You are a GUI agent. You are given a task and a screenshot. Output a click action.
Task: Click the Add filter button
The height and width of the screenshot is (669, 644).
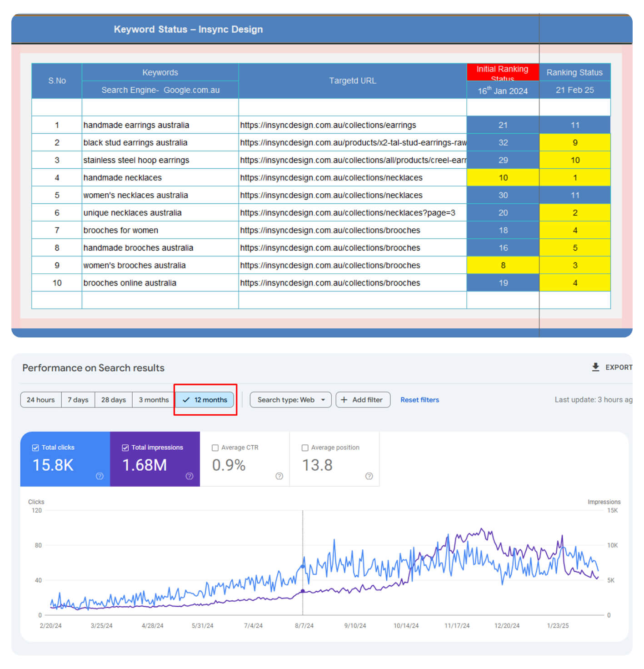[x=363, y=400]
